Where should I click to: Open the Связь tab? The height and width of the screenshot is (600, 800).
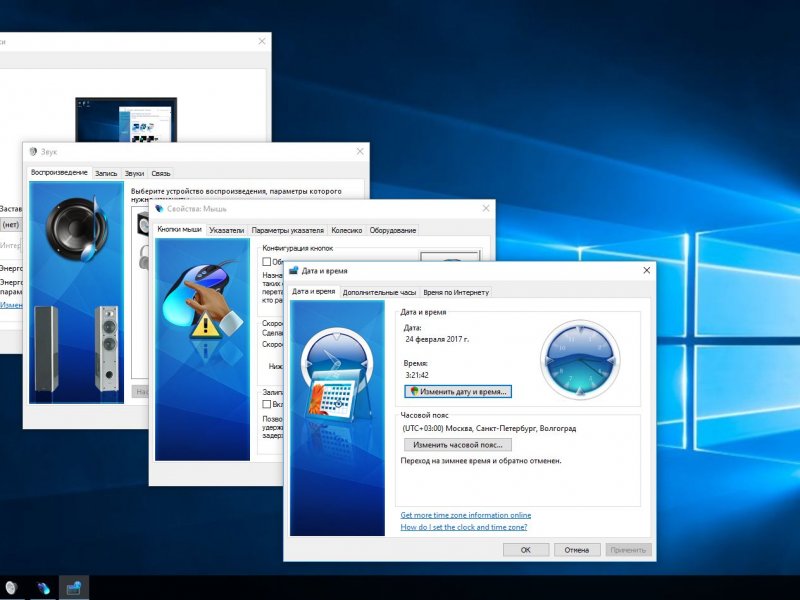tap(161, 173)
